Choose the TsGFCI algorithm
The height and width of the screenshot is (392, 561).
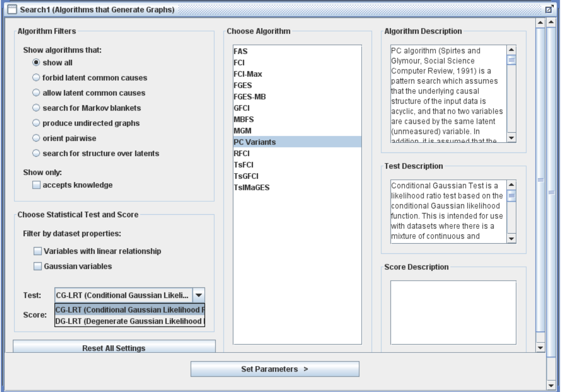[x=297, y=176]
